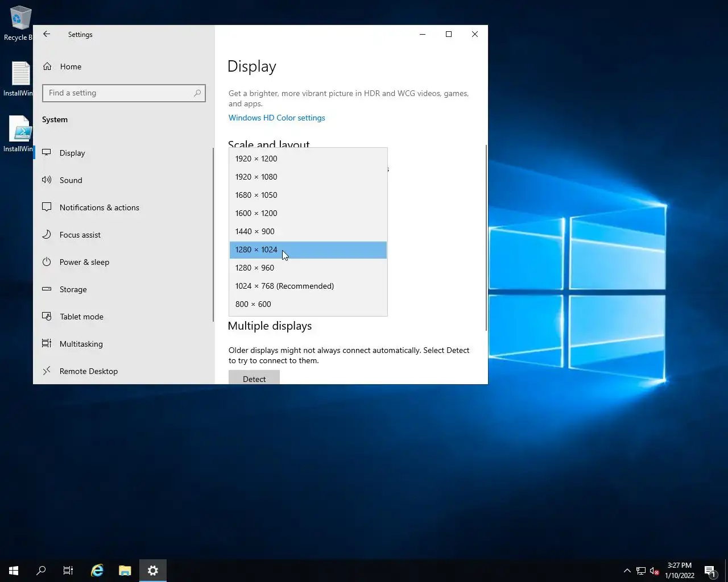Click the Remote Desktop icon
The width and height of the screenshot is (728, 582).
point(47,371)
